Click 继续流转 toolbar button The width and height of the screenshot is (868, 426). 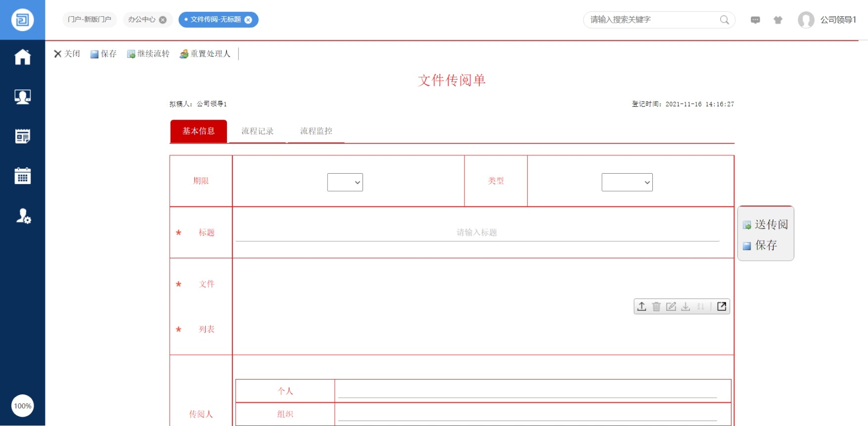click(148, 53)
